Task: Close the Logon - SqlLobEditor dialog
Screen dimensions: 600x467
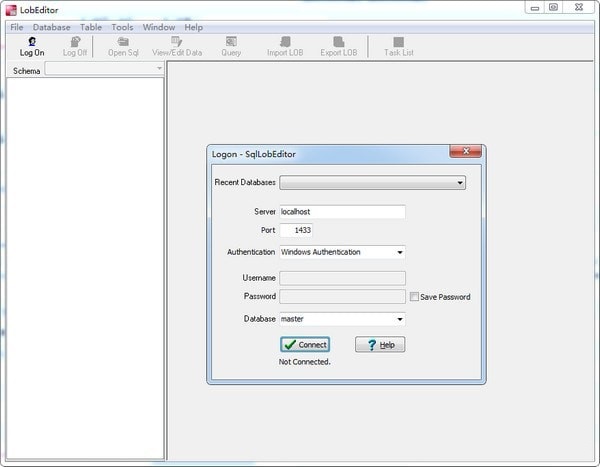Action: tap(465, 151)
